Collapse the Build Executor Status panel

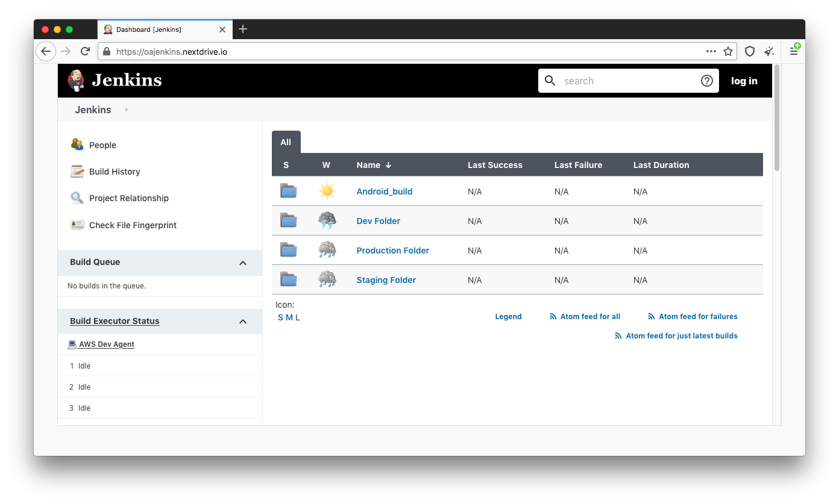pyautogui.click(x=243, y=322)
